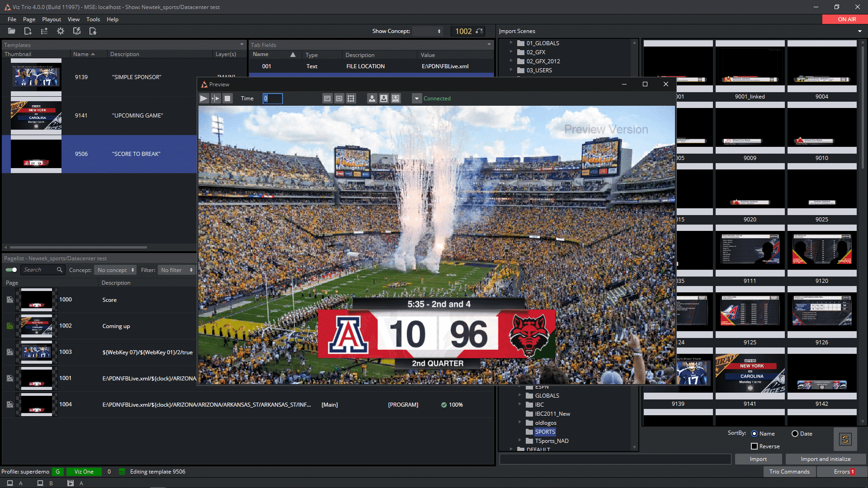This screenshot has width=868, height=488.
Task: Open the settings gear icon
Action: click(x=60, y=31)
